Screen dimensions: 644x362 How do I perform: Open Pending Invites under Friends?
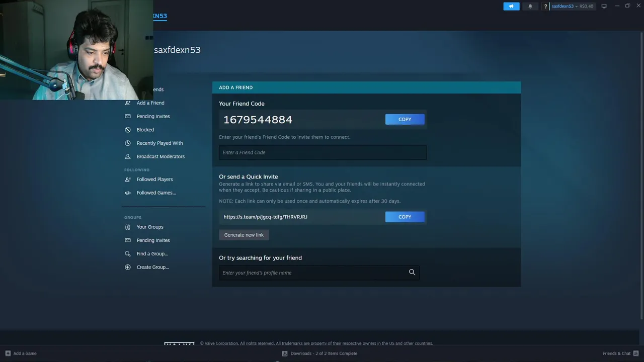pos(153,116)
